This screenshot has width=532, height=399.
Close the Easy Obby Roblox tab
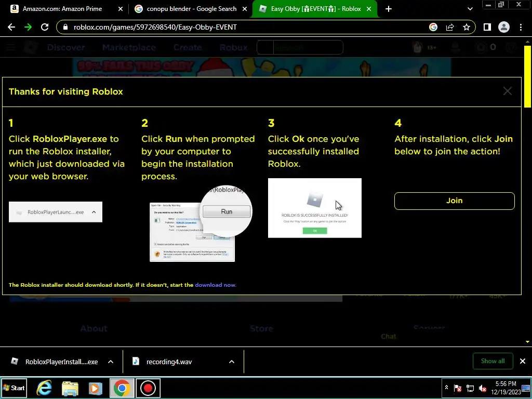(369, 9)
